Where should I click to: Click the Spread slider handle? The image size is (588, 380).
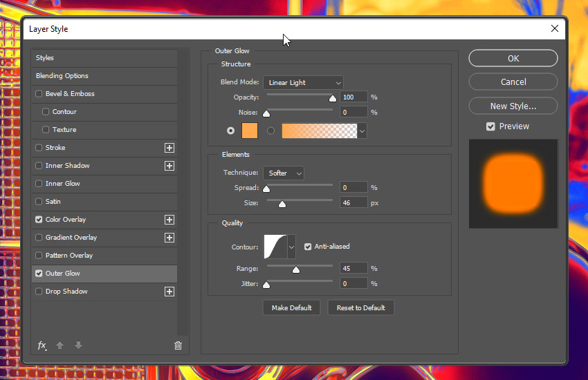[x=266, y=189]
